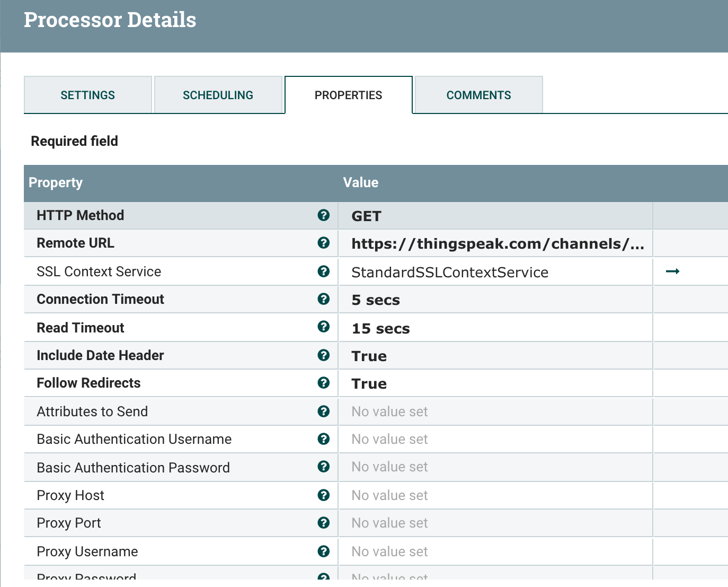Click the Follow Redirects help icon
This screenshot has height=587, width=728.
click(323, 383)
